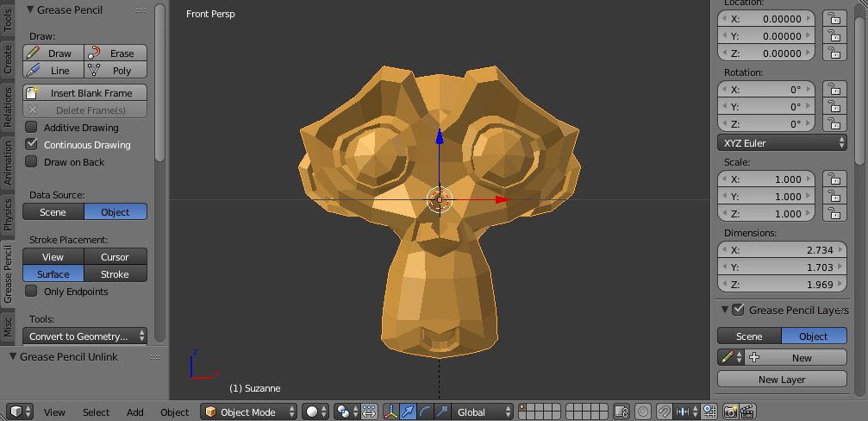Collapse Grease Pencil Layers panel triangle
The height and width of the screenshot is (421, 868).
[x=725, y=310]
